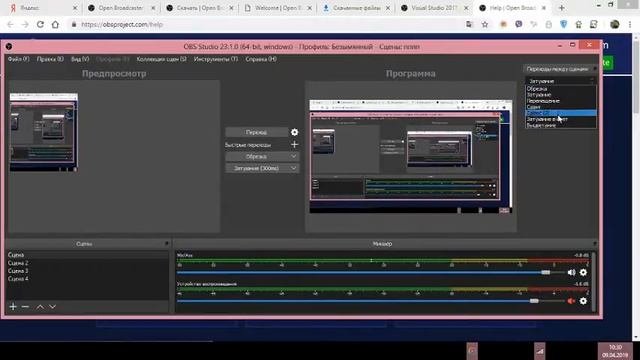Unmute the playback device channel

(x=571, y=301)
